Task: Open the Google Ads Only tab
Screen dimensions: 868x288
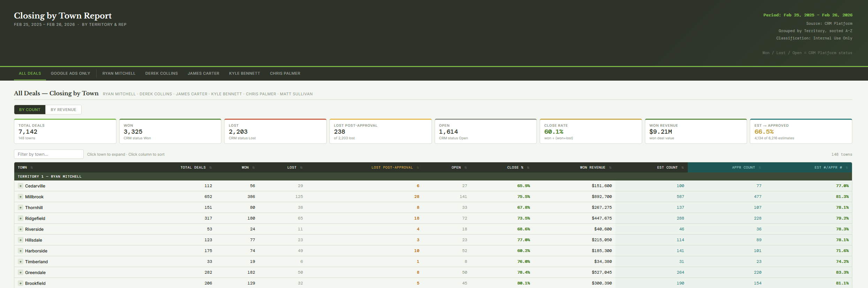Action: (x=70, y=73)
